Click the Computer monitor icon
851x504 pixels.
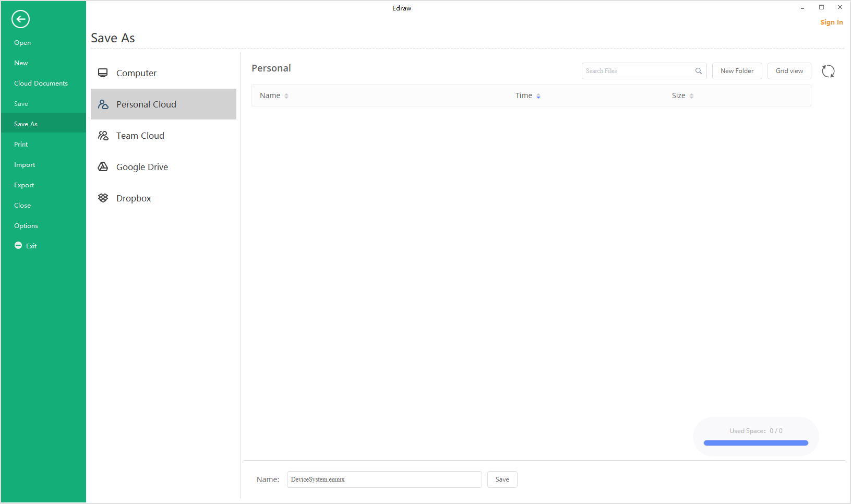[x=103, y=73]
